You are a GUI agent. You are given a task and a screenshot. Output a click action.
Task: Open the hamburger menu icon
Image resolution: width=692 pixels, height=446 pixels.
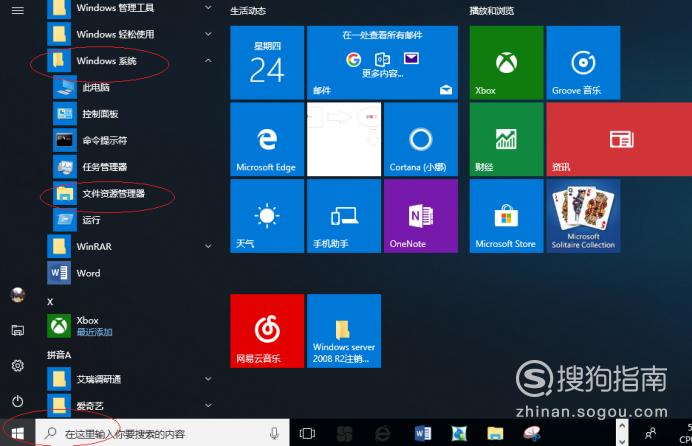point(18,11)
